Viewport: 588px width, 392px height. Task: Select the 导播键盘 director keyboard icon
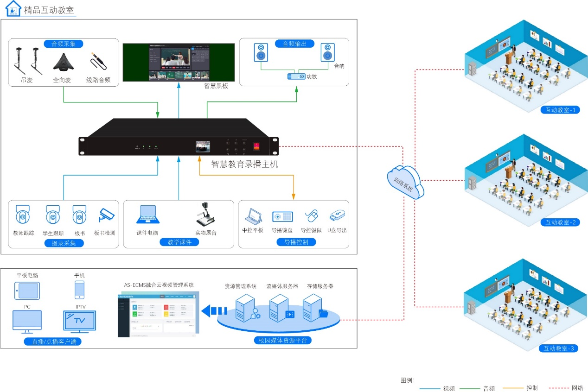click(x=282, y=216)
